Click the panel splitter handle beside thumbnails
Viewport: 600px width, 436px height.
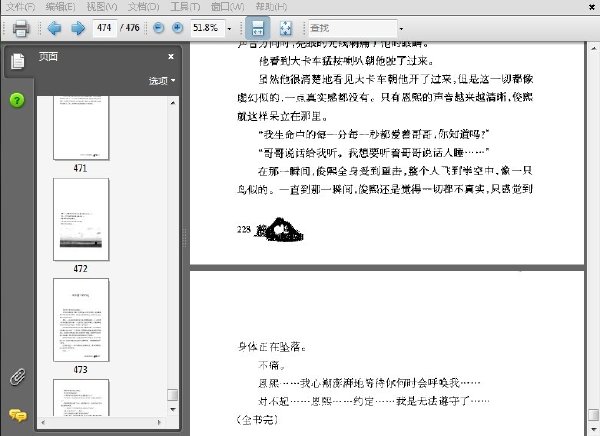[x=185, y=237]
